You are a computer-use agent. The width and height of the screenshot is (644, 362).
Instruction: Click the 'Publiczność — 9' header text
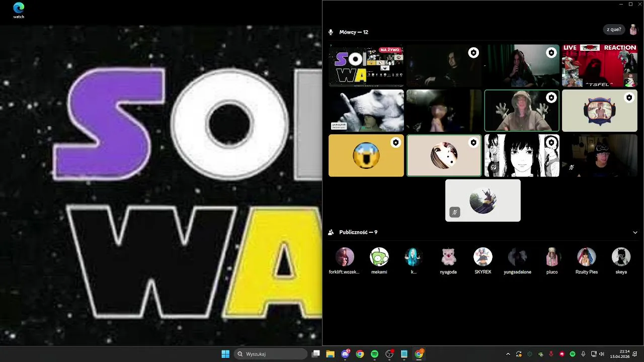(358, 232)
